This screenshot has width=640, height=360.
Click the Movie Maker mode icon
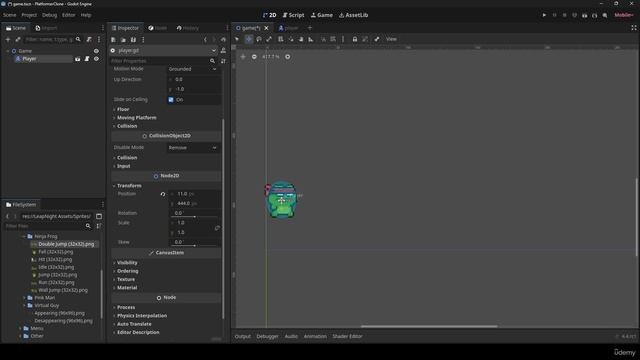[604, 15]
